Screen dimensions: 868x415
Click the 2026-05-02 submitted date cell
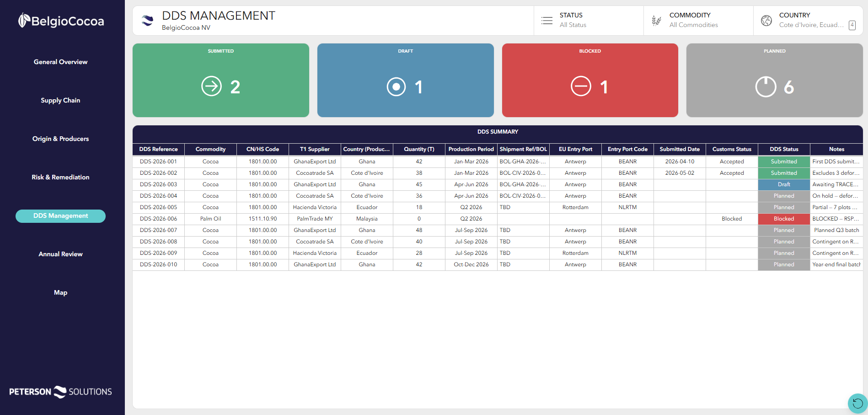[x=680, y=173]
